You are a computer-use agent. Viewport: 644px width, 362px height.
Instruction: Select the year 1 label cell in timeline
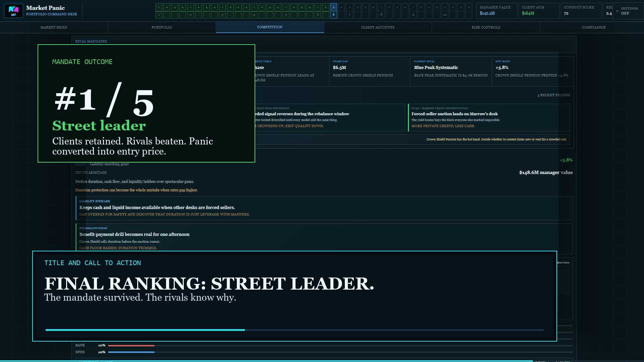pos(159,15)
